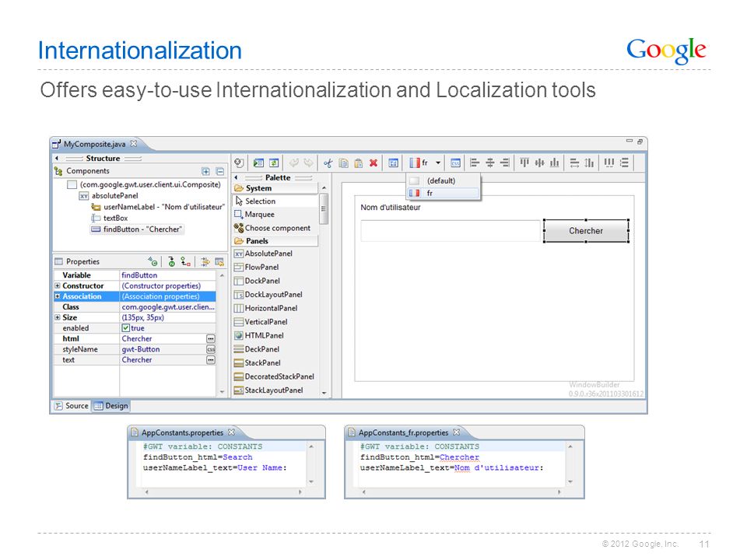This screenshot has height=560, width=747.
Task: Select the AppConstants_fr.properties tab
Action: [404, 432]
